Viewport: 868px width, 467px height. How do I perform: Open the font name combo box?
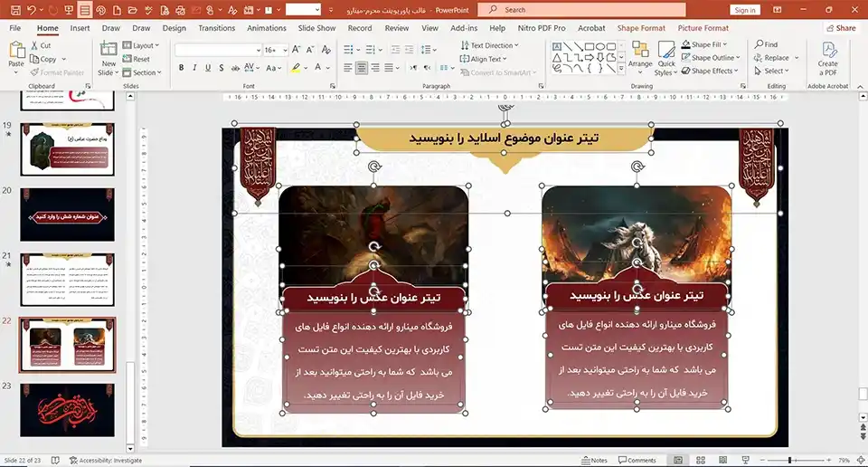click(x=218, y=50)
